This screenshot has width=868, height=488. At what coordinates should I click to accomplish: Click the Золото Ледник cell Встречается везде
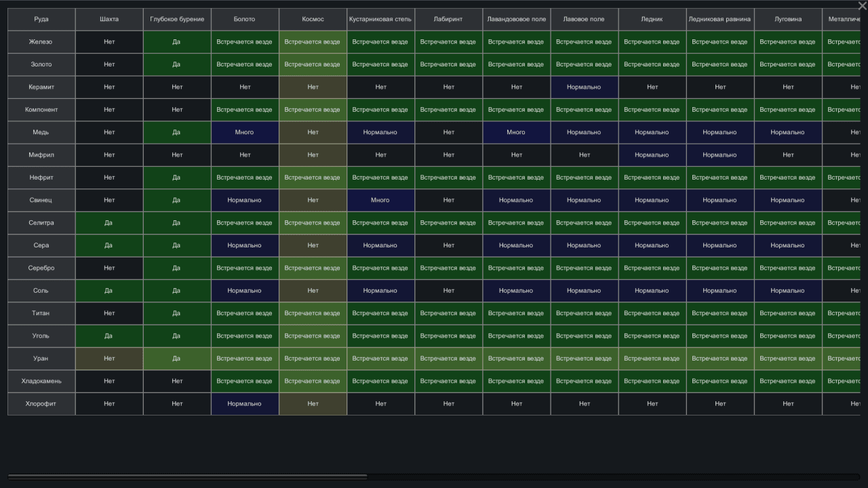click(x=652, y=64)
